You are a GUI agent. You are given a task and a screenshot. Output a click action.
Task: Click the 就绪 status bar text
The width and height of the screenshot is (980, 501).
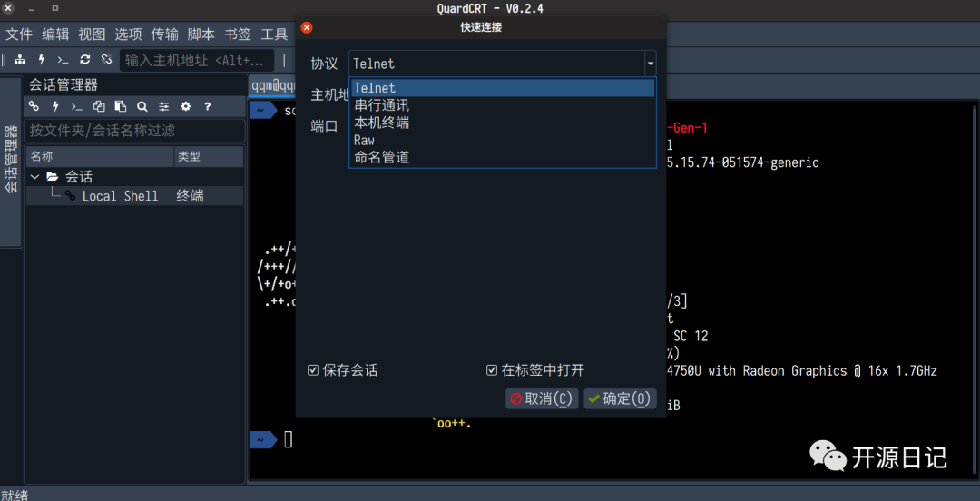14,494
